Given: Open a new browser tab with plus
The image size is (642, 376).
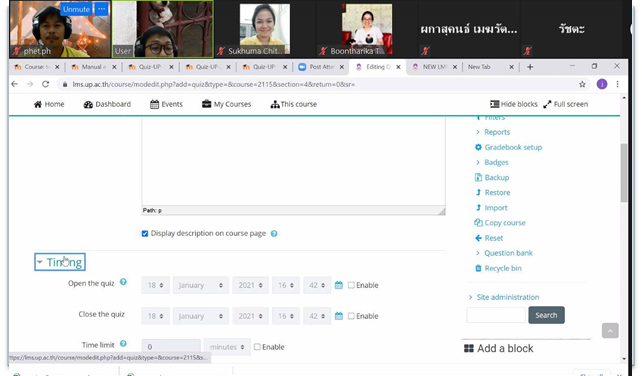Looking at the screenshot, I should 530,67.
